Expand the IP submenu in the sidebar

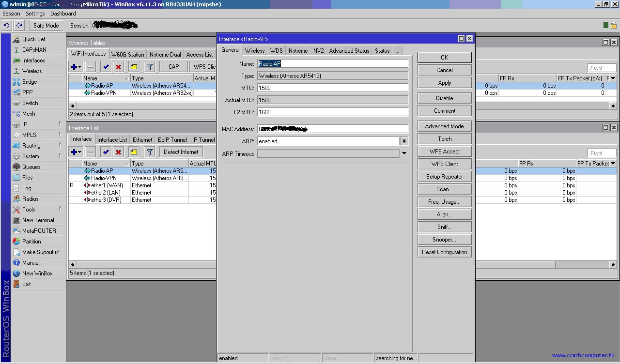[60, 124]
